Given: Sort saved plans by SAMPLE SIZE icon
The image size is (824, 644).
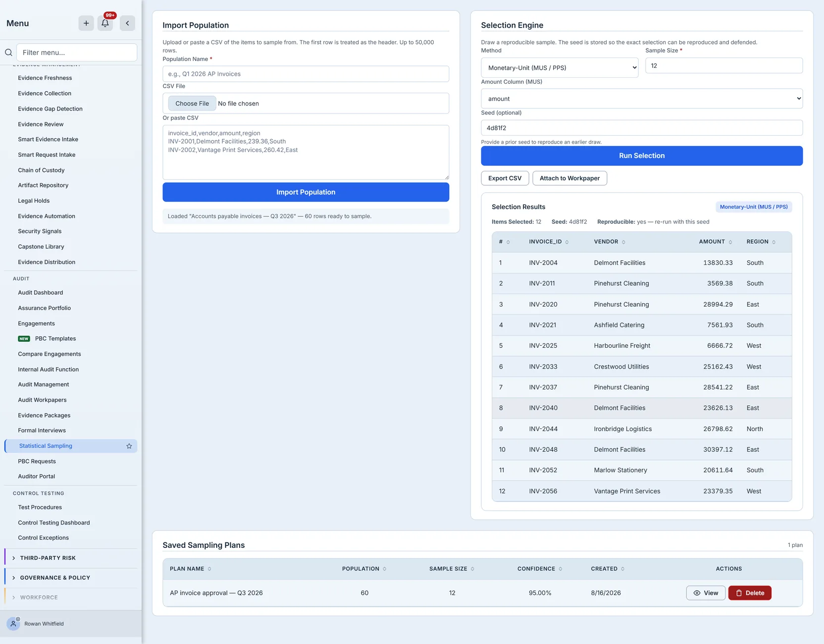Looking at the screenshot, I should click(x=472, y=569).
